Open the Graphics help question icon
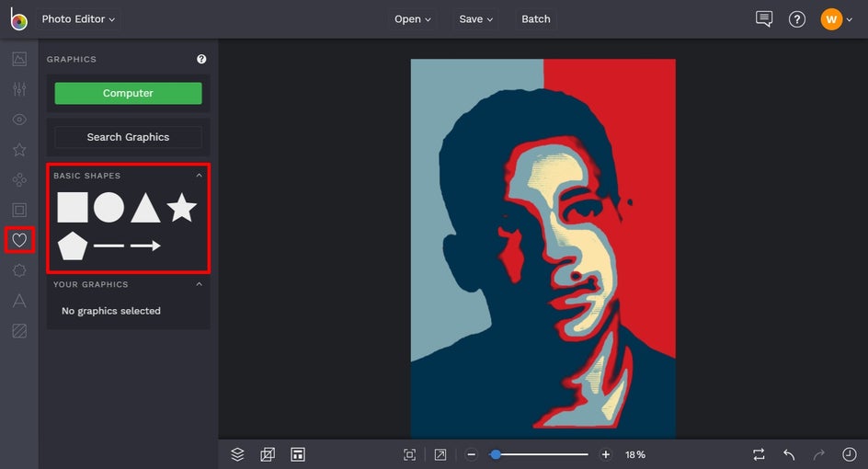 [201, 59]
